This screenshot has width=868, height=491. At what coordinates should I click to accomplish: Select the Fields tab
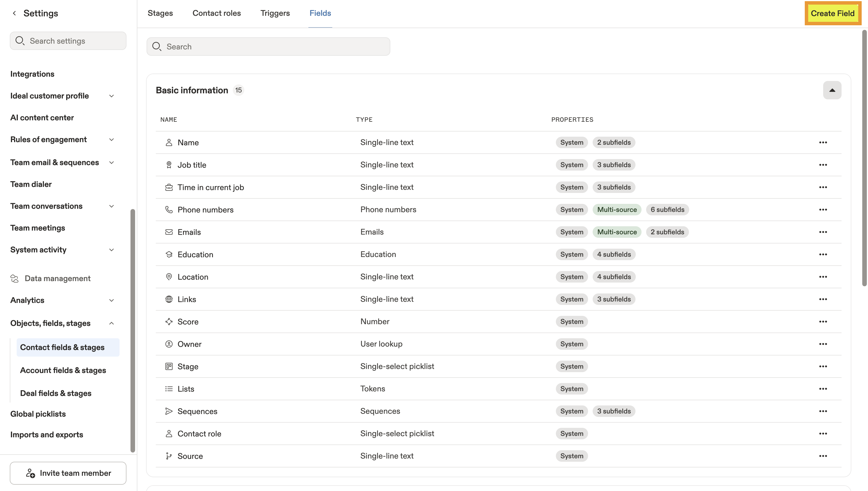point(320,13)
